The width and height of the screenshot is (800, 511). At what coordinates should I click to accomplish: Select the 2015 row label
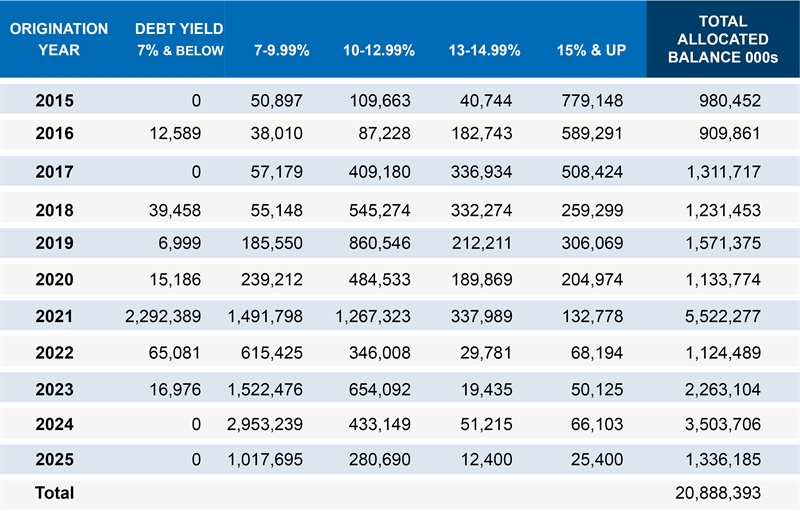tap(55, 100)
